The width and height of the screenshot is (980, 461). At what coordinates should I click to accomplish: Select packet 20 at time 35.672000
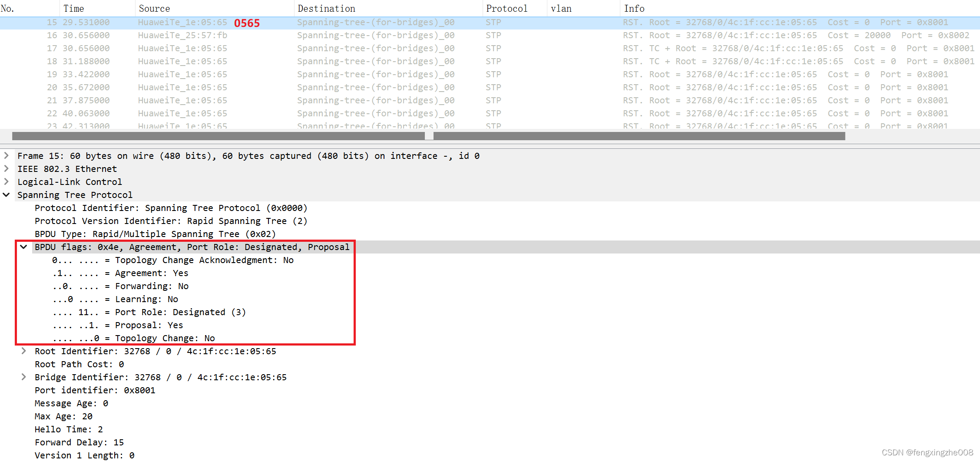tap(490, 88)
